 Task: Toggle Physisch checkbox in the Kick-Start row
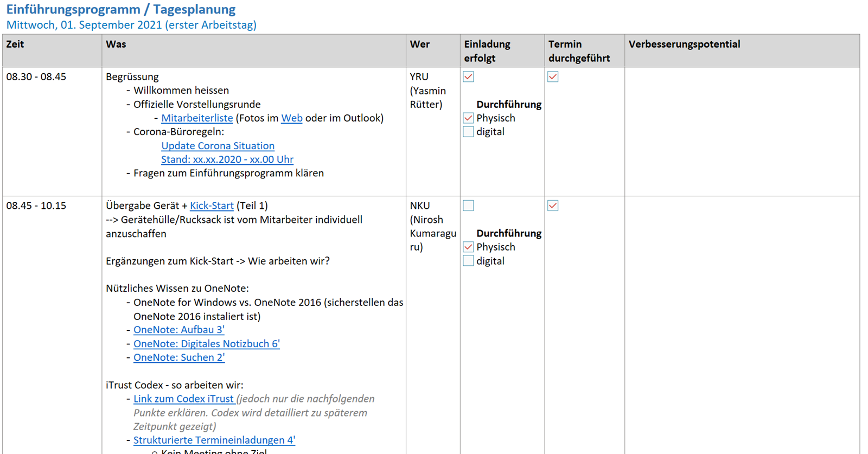(468, 247)
